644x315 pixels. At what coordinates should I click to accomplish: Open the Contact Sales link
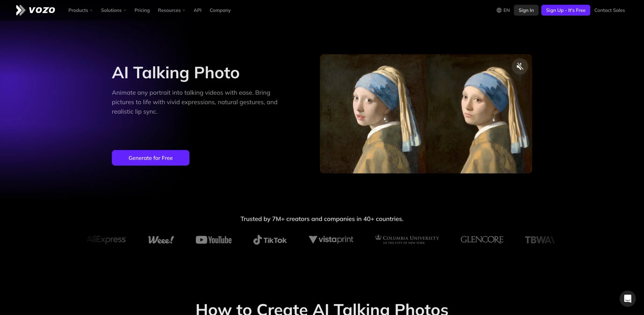point(609,10)
